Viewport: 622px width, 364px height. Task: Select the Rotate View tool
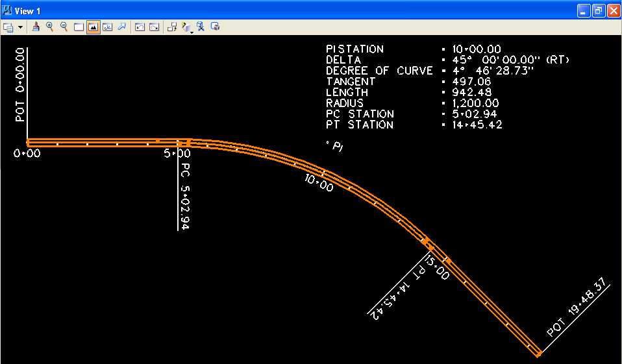[107, 27]
